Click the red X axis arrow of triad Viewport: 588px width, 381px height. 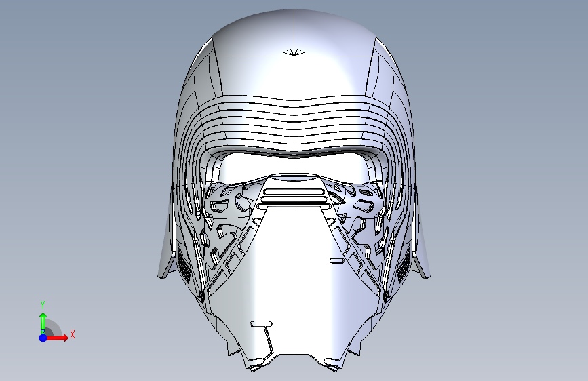pos(56,338)
